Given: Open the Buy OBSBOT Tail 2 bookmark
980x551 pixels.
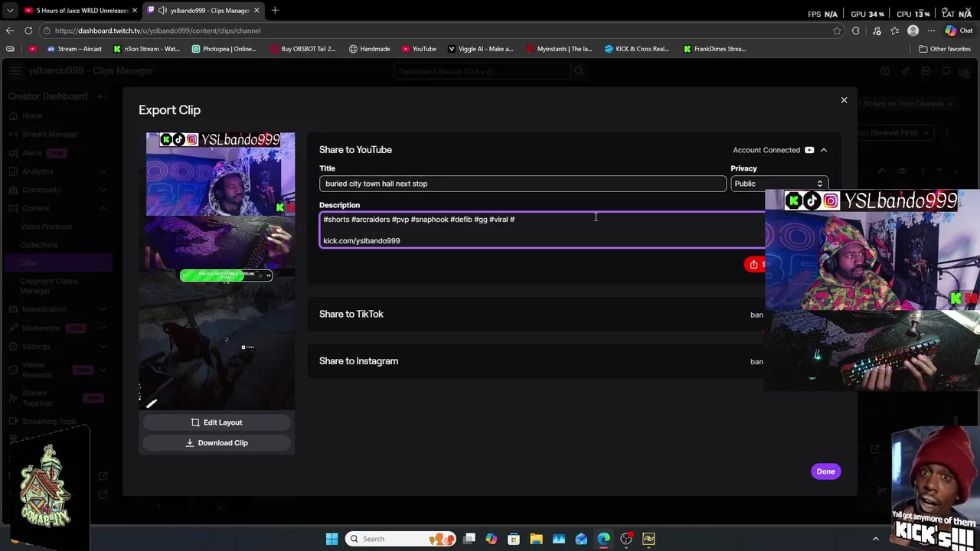Looking at the screenshot, I should click(x=303, y=49).
